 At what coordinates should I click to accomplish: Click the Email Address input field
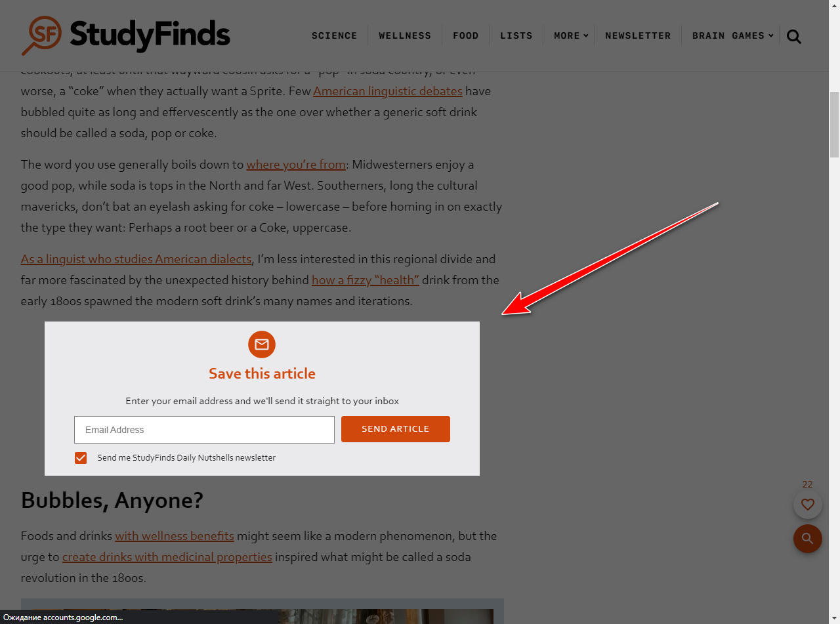[204, 430]
